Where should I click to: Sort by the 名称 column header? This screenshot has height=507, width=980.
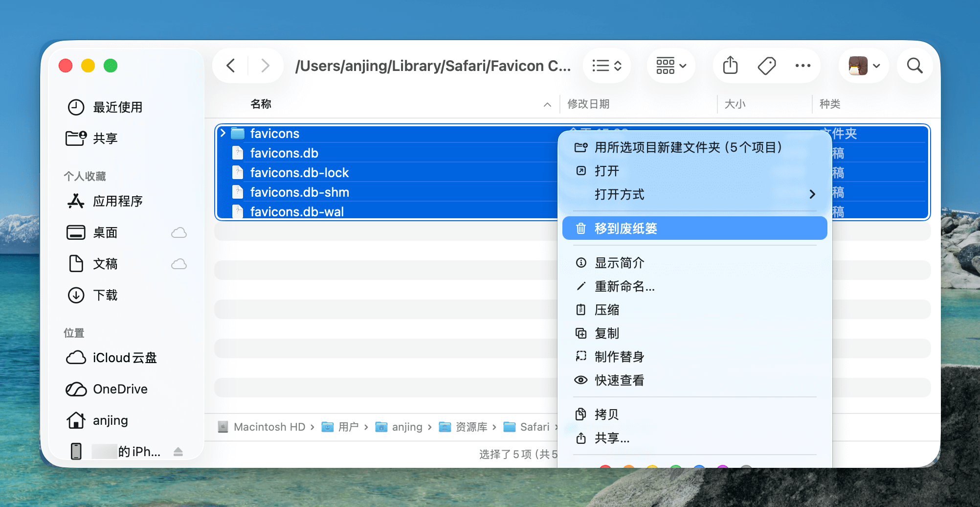click(x=261, y=104)
